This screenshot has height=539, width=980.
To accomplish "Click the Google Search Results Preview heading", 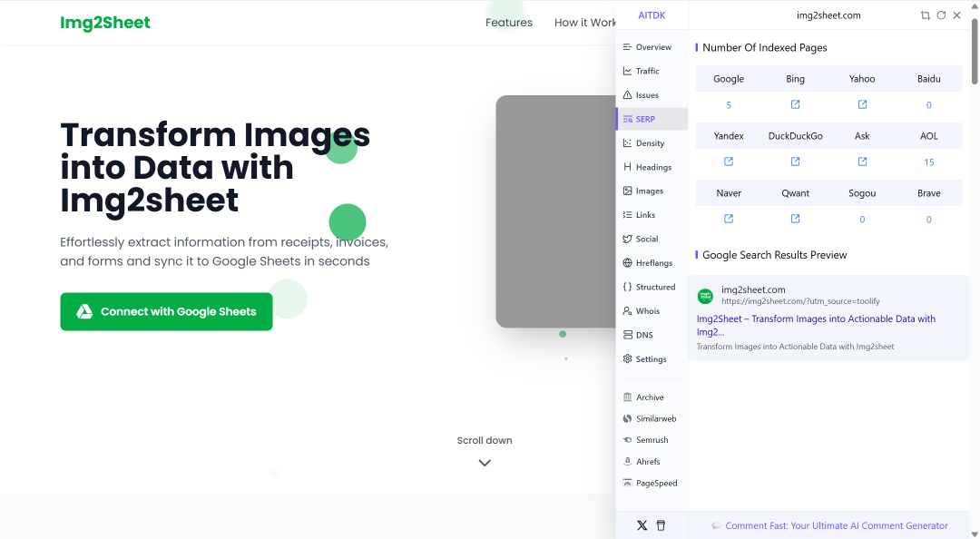I will click(x=774, y=255).
